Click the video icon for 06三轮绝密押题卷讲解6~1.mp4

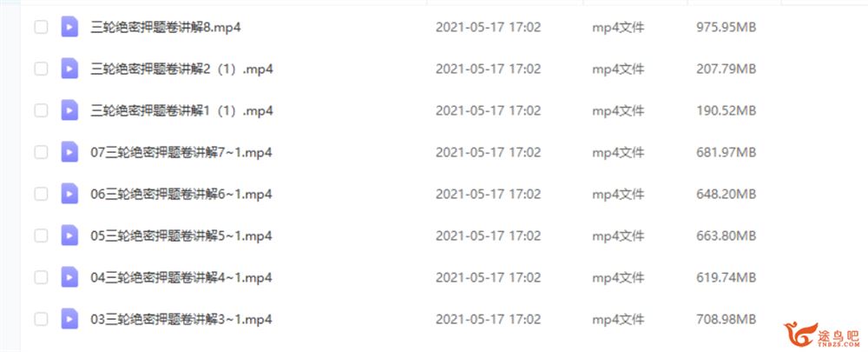coord(69,194)
